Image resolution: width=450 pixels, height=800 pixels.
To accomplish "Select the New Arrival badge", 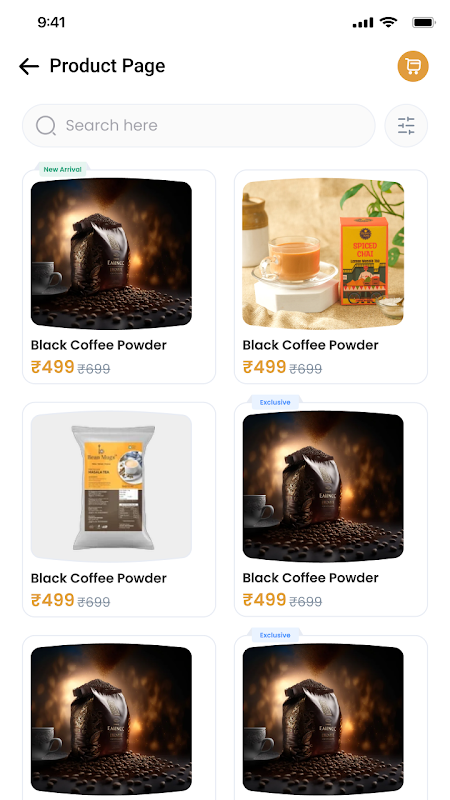I will pyautogui.click(x=62, y=169).
